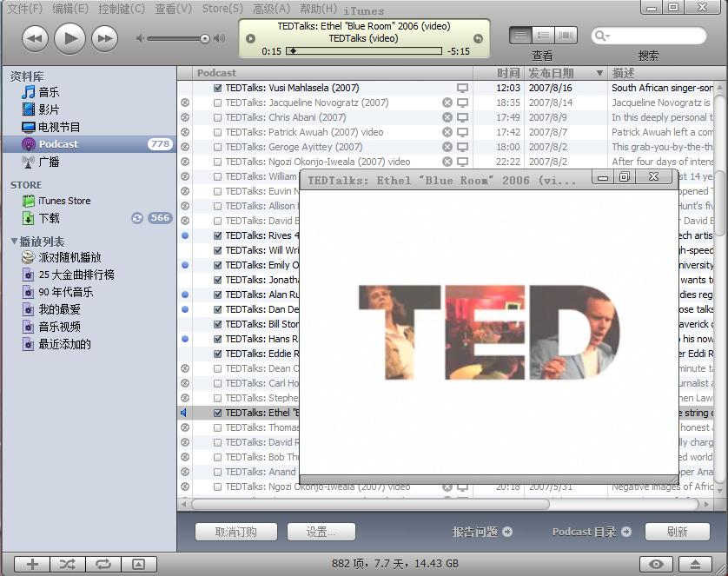This screenshot has height=576, width=728.
Task: Check the Jacqueline Novogratz (2007) checkbox
Action: [217, 103]
